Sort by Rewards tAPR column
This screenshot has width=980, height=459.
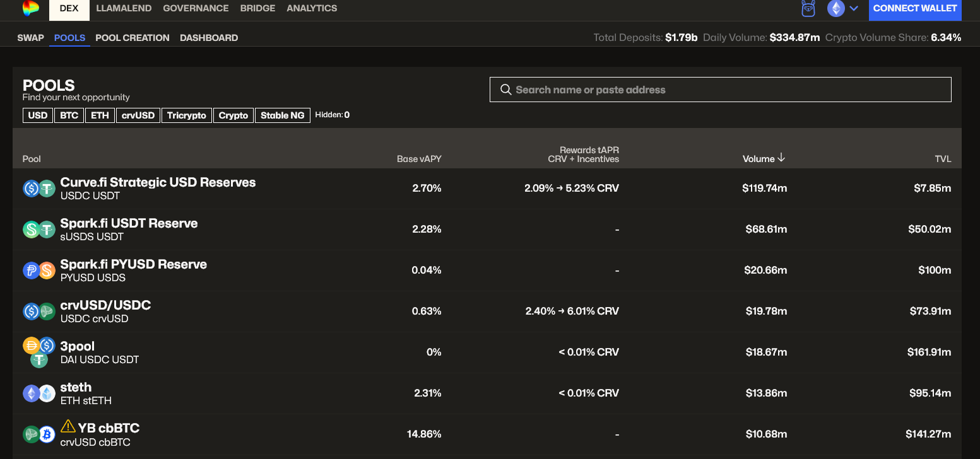tap(584, 154)
